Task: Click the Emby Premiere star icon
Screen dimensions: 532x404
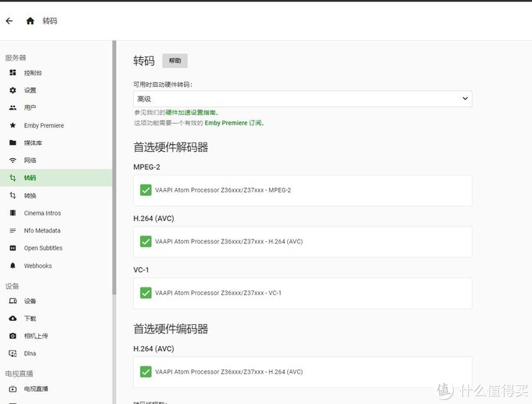Action: [x=13, y=125]
